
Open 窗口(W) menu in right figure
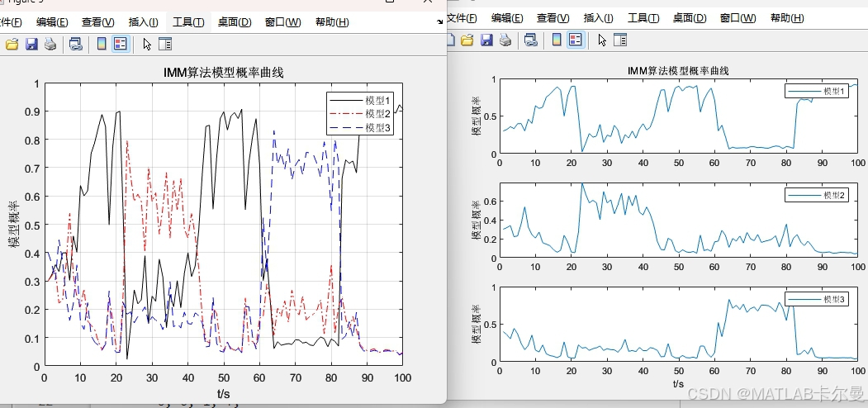click(x=738, y=17)
